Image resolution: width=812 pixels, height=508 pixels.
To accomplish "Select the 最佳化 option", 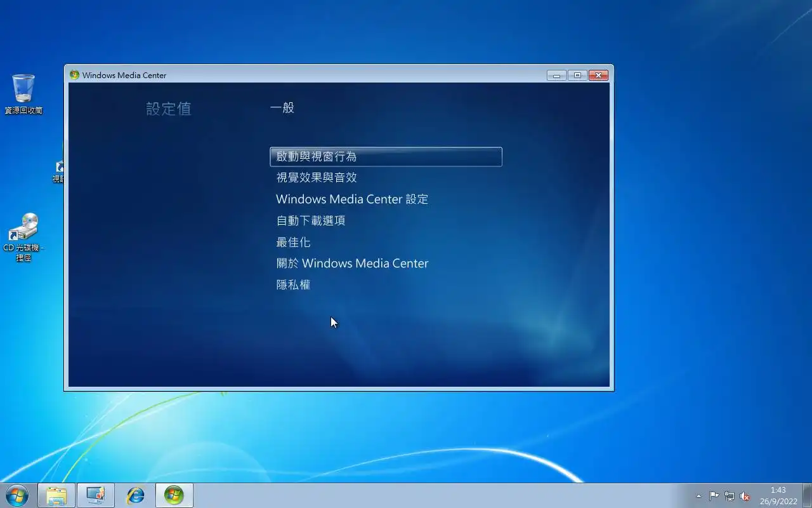I will [x=293, y=243].
